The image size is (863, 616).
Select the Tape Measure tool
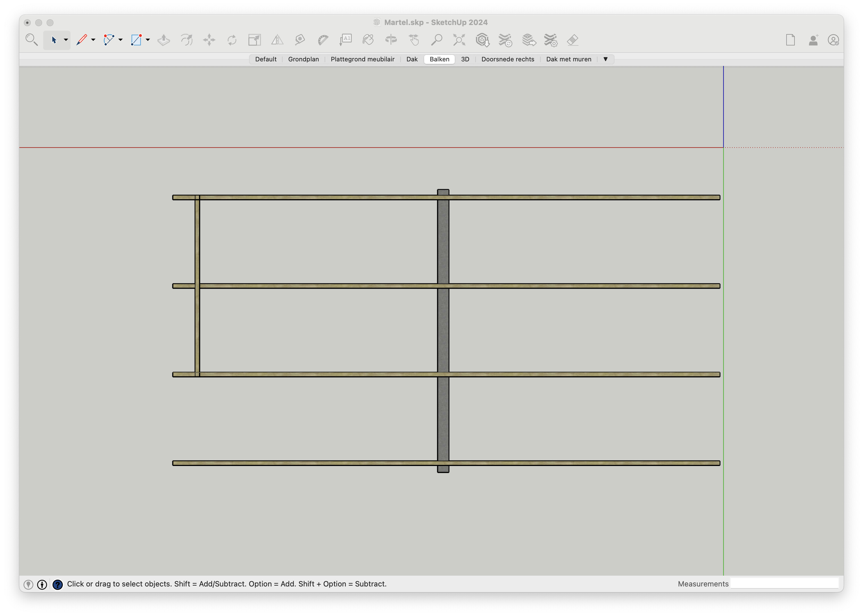click(x=300, y=40)
